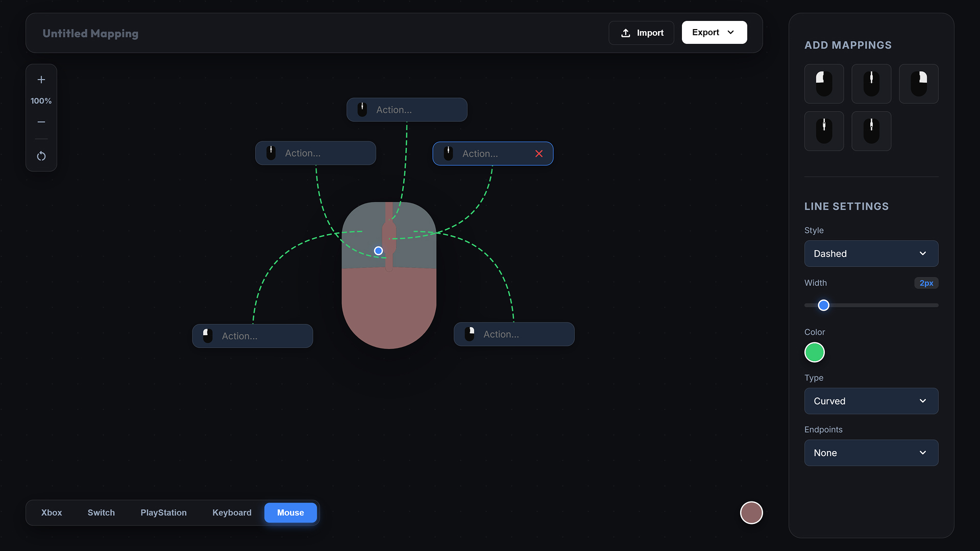Open the line Type dropdown
Viewport: 980px width, 551px height.
click(x=871, y=401)
